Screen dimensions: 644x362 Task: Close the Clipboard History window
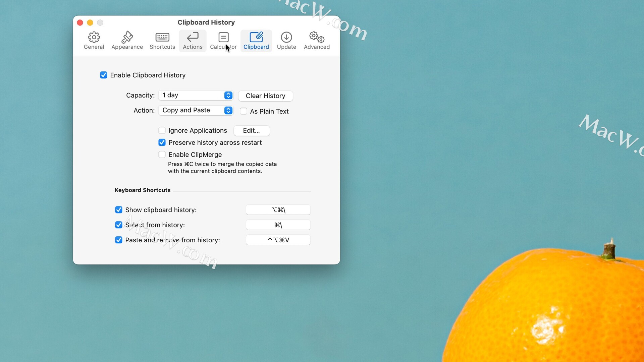[x=80, y=22]
